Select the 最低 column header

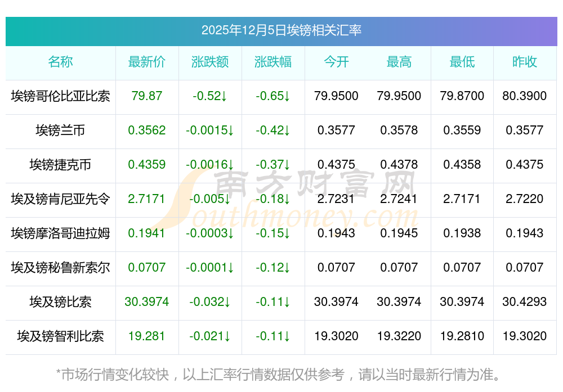click(462, 62)
